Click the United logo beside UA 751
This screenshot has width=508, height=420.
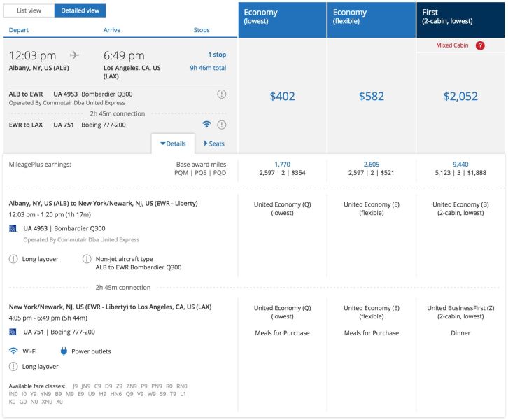click(13, 332)
